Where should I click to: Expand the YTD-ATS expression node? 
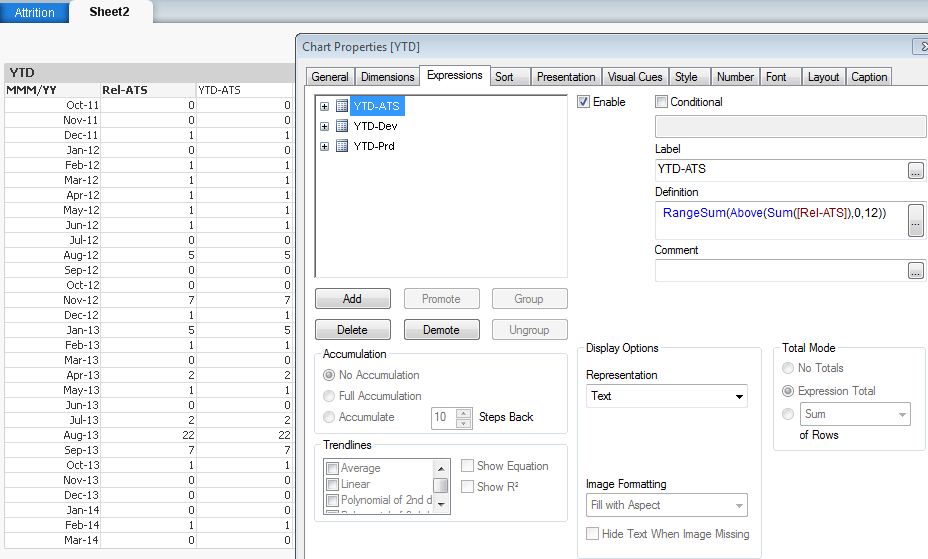pos(324,106)
